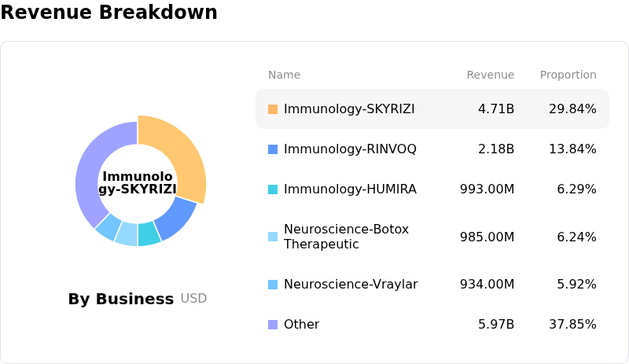
Task: Click the blue Immunology-RINVOQ legend swatch
Action: point(273,149)
